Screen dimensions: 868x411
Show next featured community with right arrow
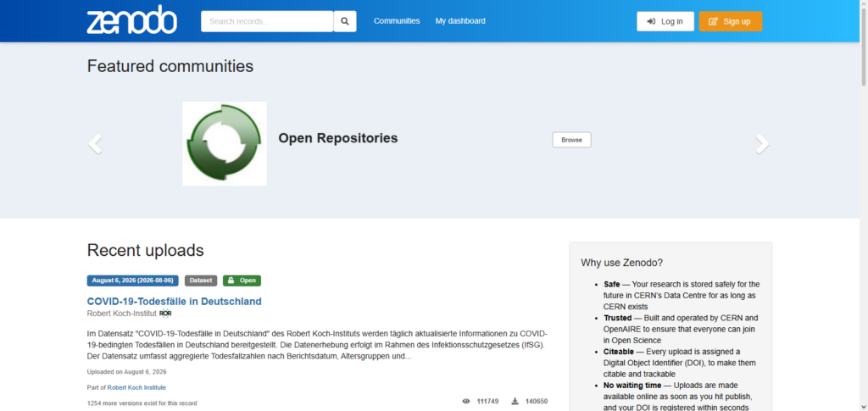click(x=762, y=144)
